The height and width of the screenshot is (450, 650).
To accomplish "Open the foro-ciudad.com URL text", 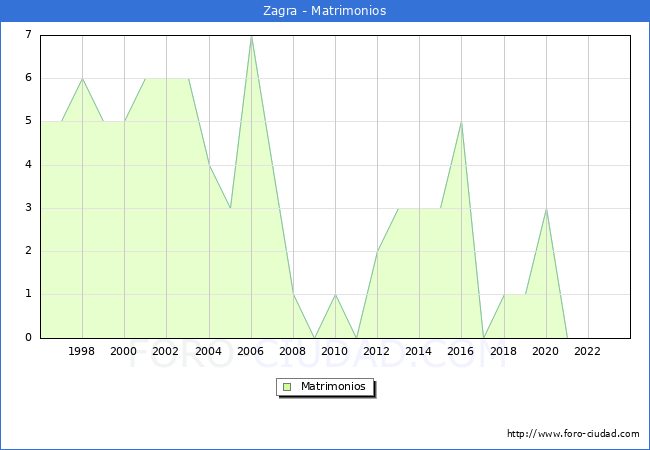I will coord(573,434).
